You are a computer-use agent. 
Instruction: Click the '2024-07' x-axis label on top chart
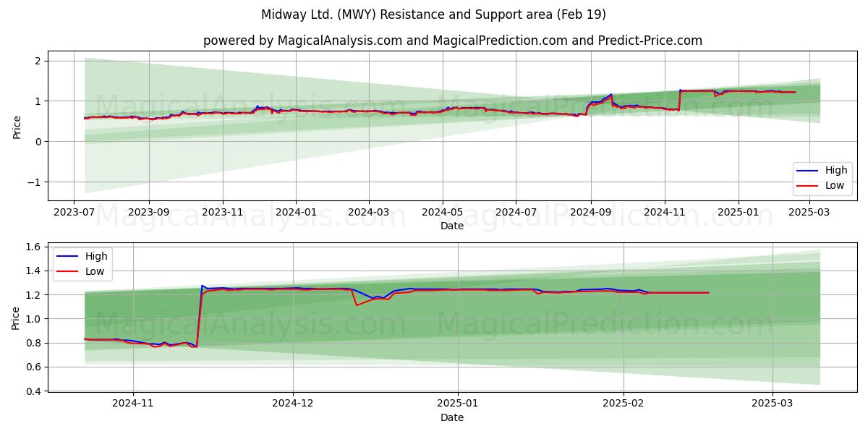tap(516, 213)
